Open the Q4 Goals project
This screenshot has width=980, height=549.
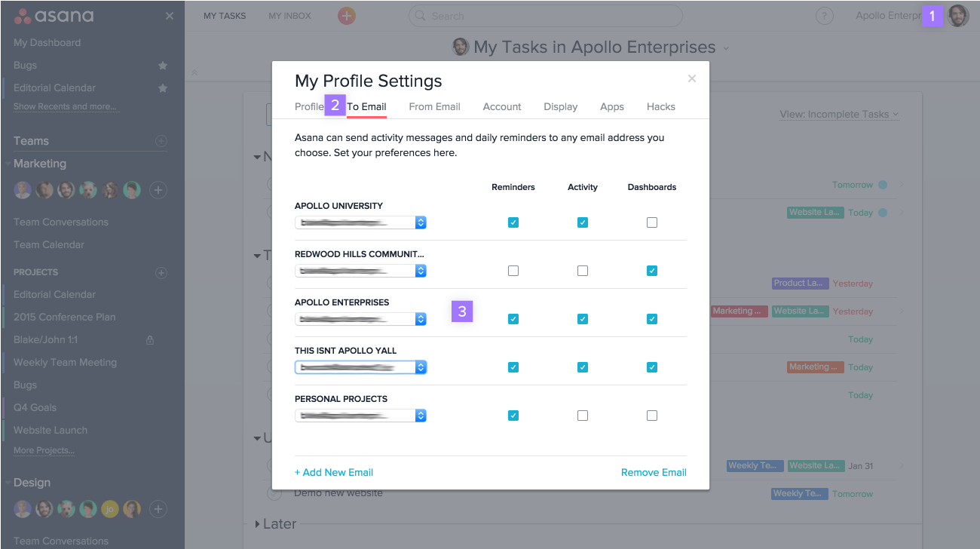pyautogui.click(x=35, y=408)
